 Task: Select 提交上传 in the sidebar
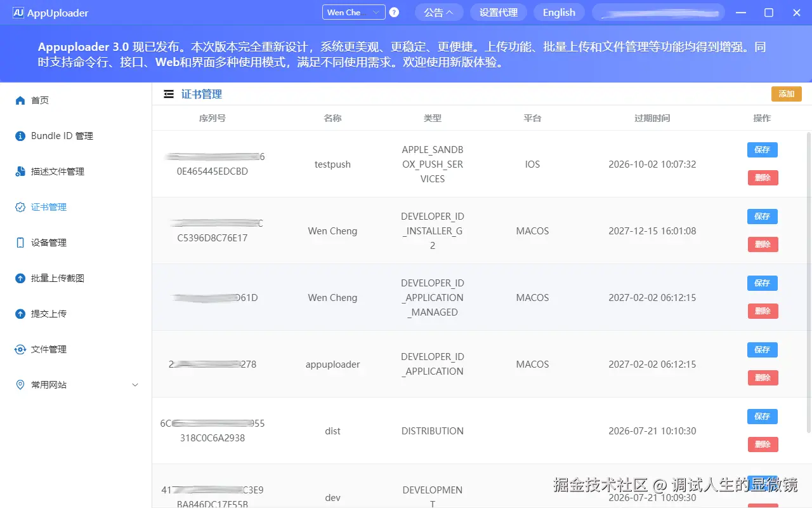click(52, 313)
